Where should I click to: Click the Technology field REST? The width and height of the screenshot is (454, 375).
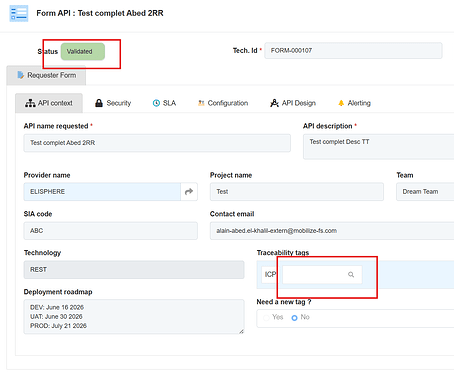134,270
